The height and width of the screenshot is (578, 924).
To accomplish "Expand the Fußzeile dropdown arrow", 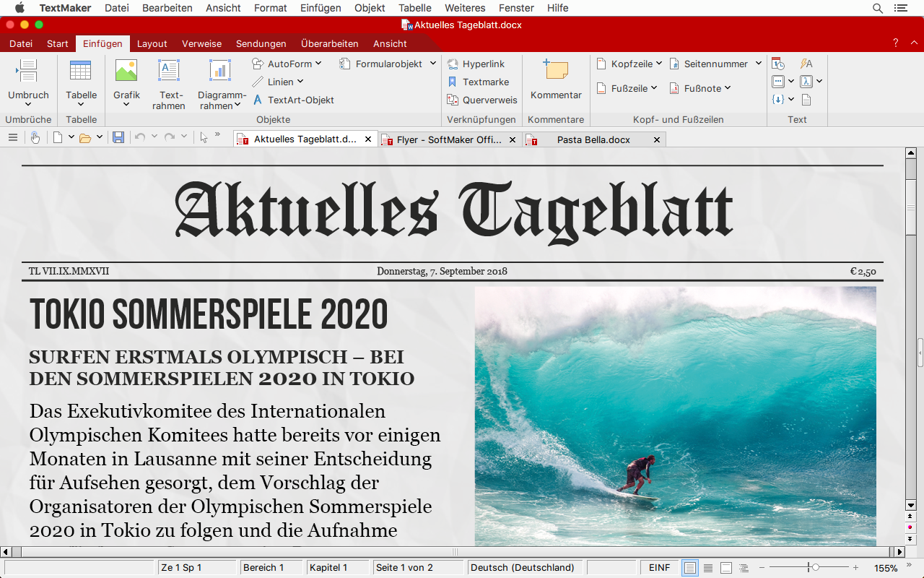I will coord(654,88).
